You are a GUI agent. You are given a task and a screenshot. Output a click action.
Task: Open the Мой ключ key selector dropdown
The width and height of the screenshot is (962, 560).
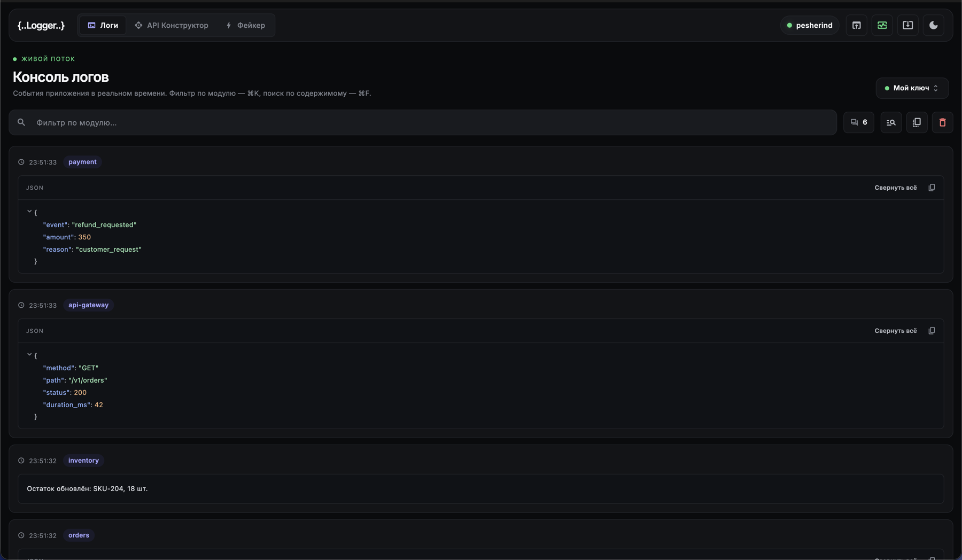[x=912, y=88]
